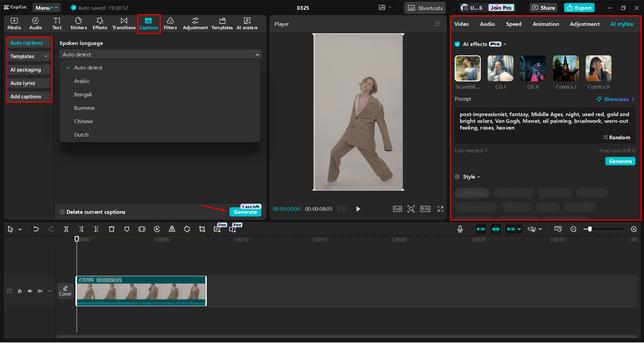
Task: Click the voiceover microphone icon above the timeline
Action: (460, 229)
